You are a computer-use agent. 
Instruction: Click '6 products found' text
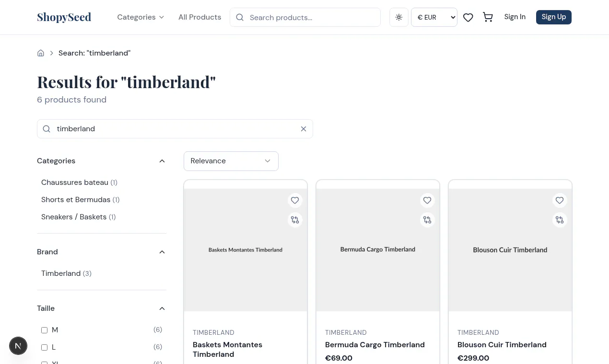(72, 100)
